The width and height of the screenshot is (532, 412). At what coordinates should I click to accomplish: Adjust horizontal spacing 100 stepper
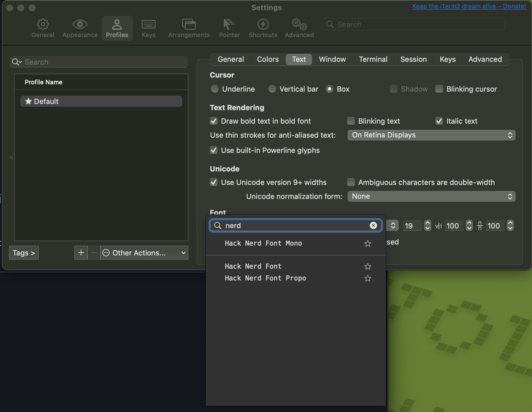pyautogui.click(x=469, y=225)
